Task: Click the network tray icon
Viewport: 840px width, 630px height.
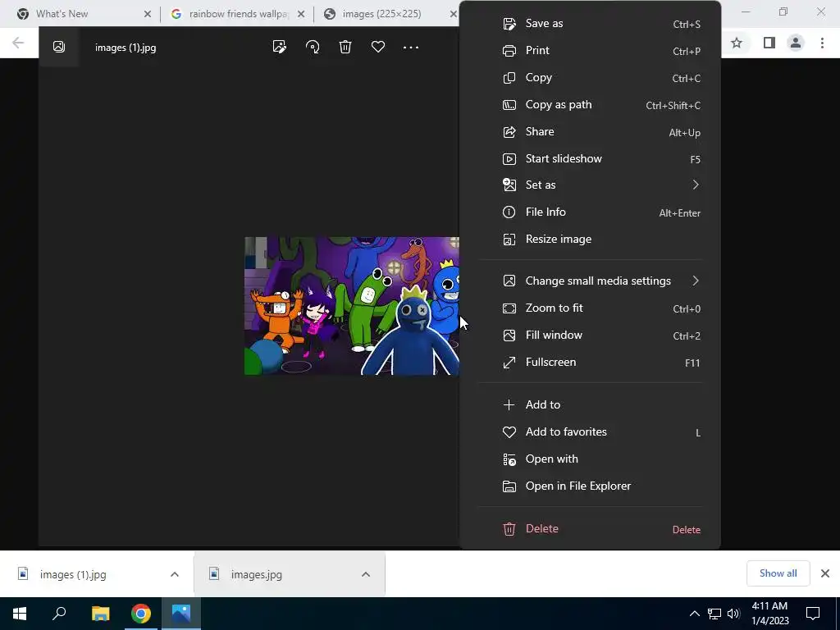Action: (714, 614)
